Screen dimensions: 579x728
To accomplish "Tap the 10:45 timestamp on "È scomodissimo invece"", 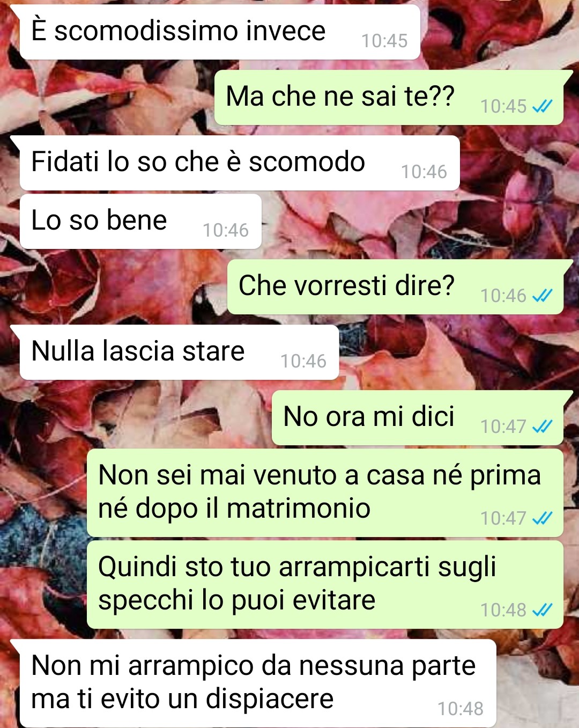I will [x=384, y=41].
